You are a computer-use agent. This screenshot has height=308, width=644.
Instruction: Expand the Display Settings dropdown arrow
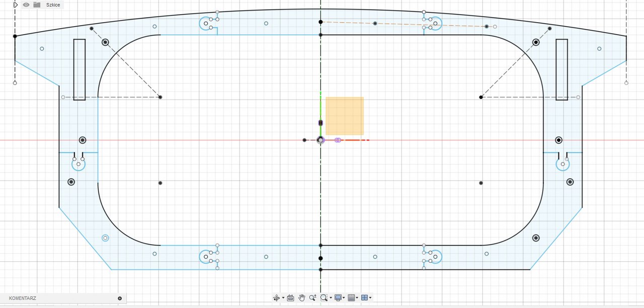(x=344, y=298)
